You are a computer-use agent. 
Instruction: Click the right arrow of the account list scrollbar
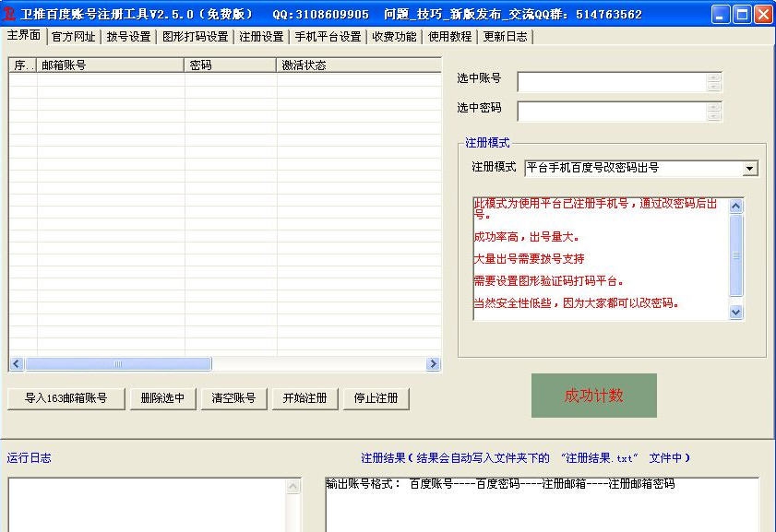(x=433, y=363)
